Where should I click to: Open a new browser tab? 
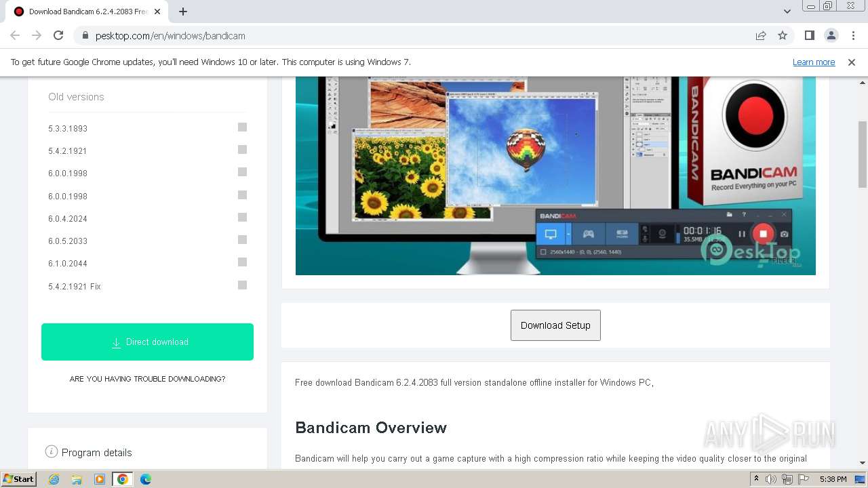click(183, 12)
